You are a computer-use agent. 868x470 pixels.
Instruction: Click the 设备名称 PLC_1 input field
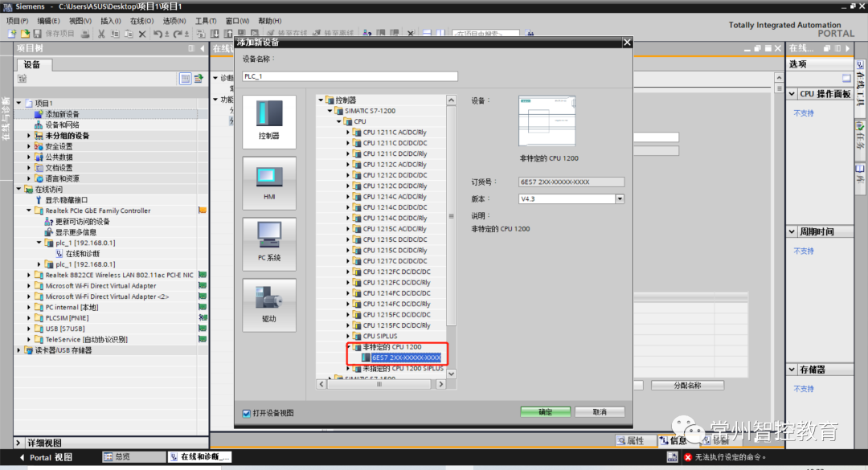pos(350,76)
